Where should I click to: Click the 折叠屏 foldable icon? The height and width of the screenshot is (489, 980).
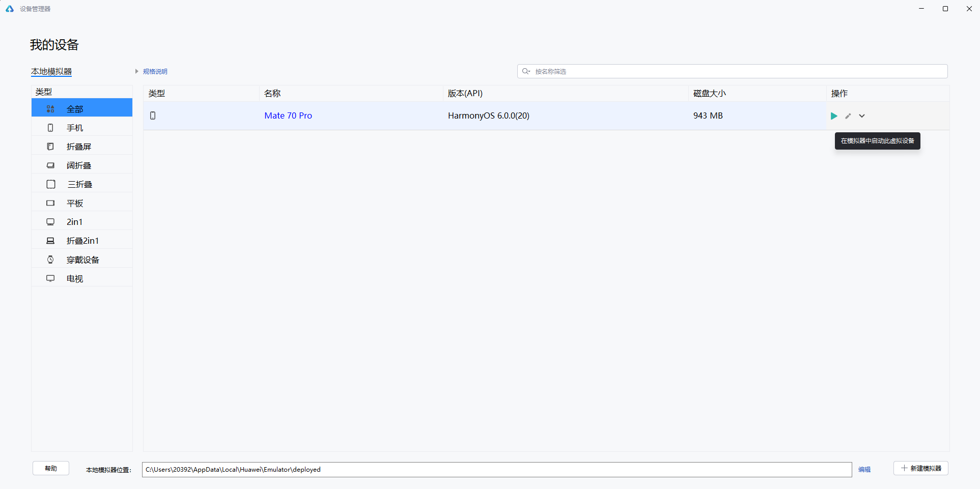[50, 147]
